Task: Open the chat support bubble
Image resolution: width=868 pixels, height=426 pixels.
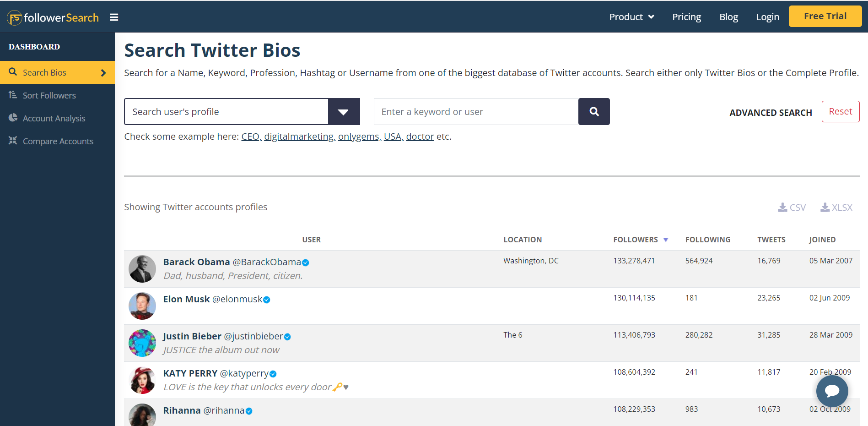Action: tap(832, 391)
